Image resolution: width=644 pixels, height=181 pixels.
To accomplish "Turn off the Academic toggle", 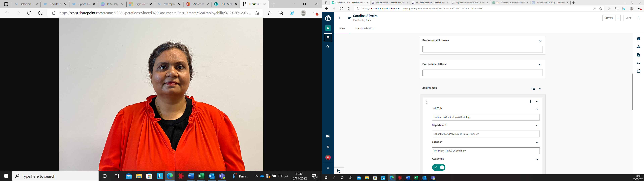I will point(439,167).
